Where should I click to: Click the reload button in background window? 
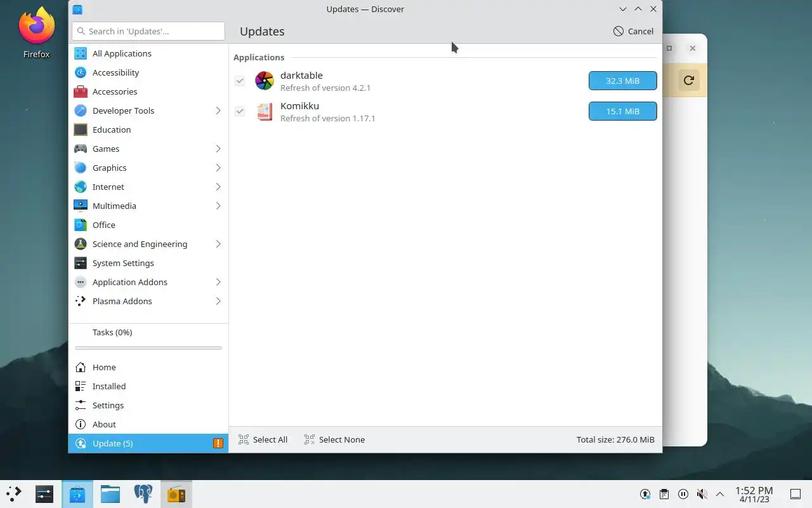click(688, 80)
